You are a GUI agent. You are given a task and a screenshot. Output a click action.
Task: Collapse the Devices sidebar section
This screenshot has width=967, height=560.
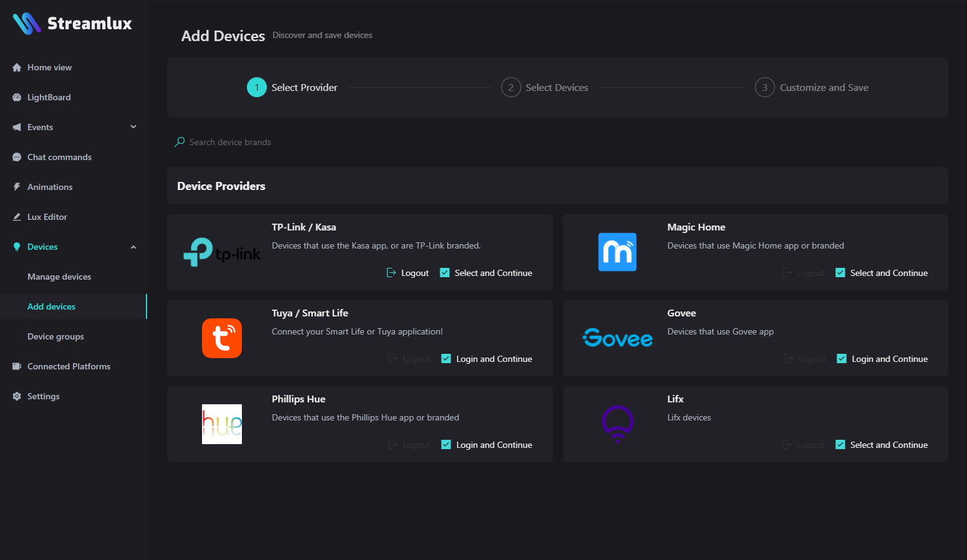pos(133,247)
